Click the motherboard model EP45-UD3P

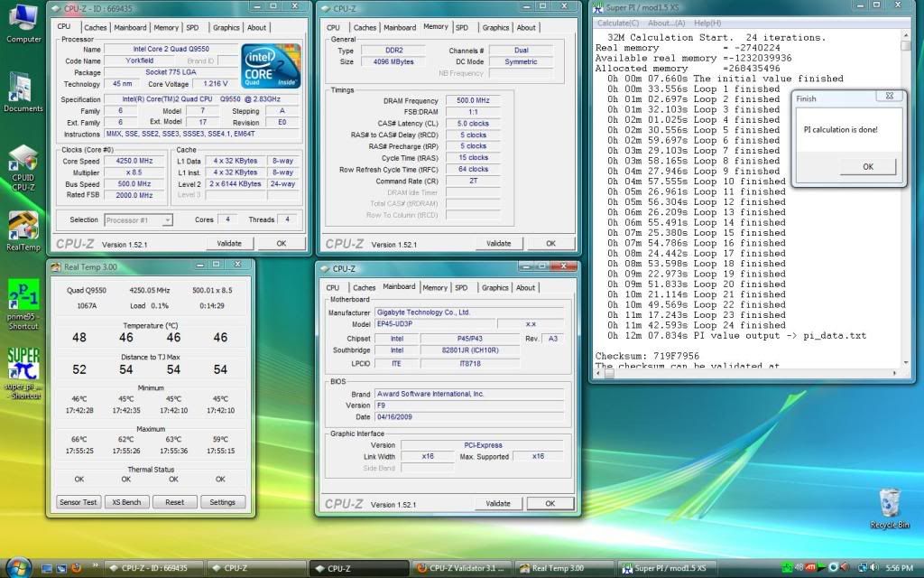[434, 324]
